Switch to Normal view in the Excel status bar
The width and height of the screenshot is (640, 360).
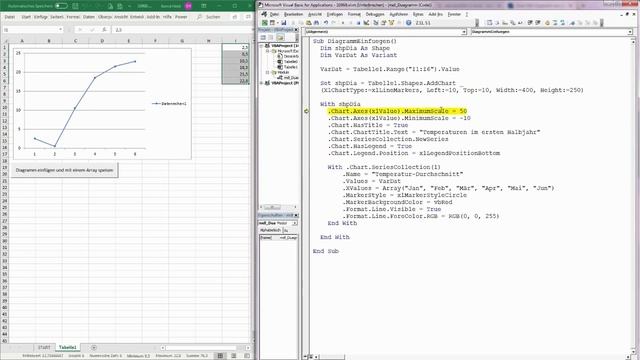click(220, 356)
